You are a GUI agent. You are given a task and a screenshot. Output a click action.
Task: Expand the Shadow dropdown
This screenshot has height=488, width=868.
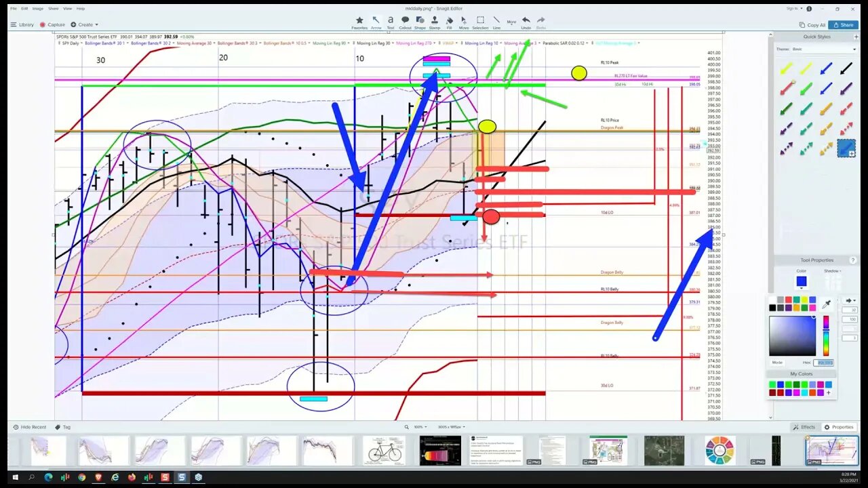[833, 270]
